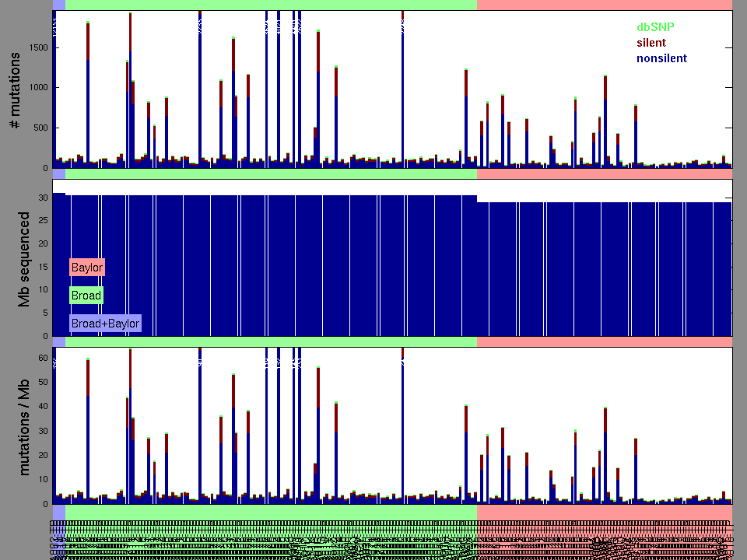Click the 60 tick on mutations/Mb axis
The height and width of the screenshot is (560, 747).
[44, 357]
